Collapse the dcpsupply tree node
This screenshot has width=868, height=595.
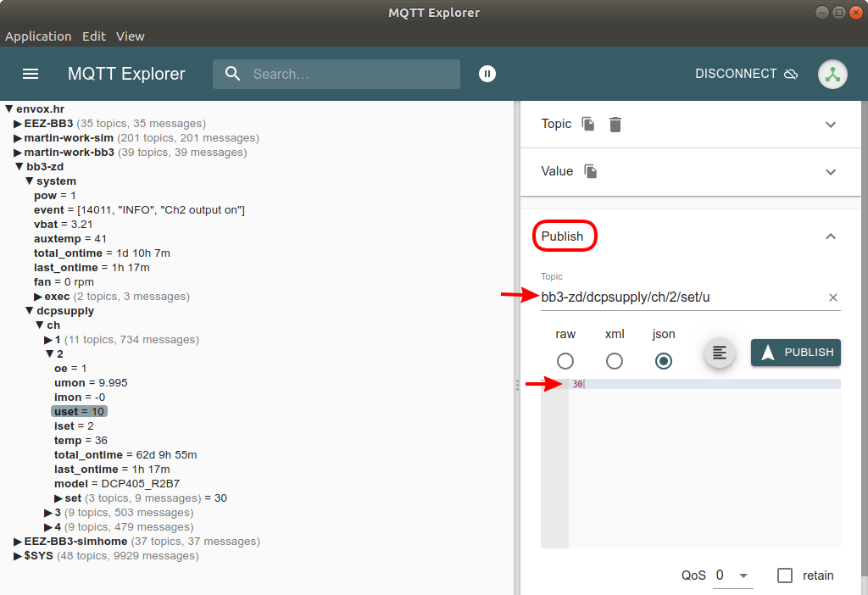[x=30, y=311]
